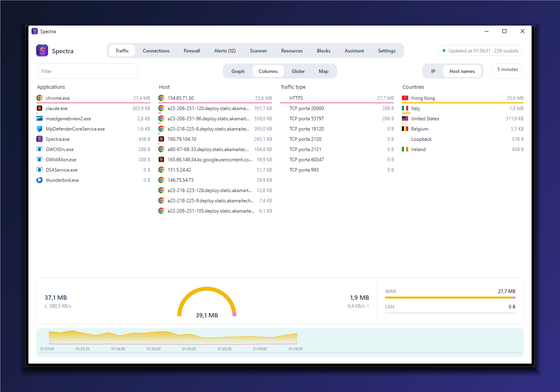Select the TCP porta 20000 row
560x392 pixels.
(337, 108)
